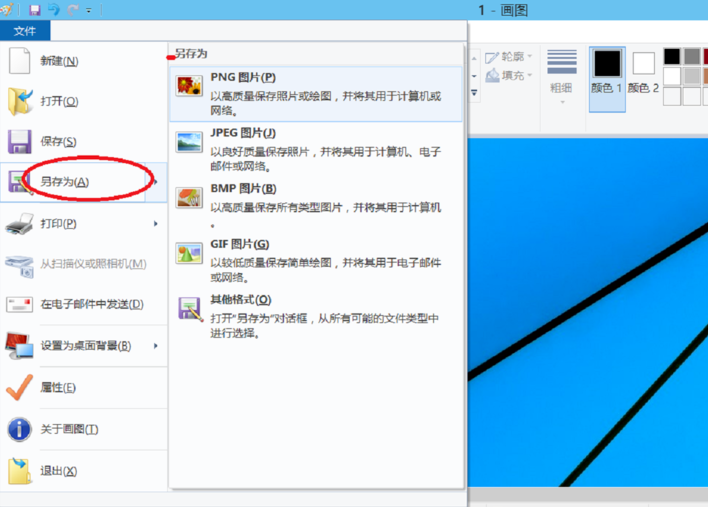The height and width of the screenshot is (507, 708).
Task: Click the info icon for 关于画图(T)
Action: point(19,429)
